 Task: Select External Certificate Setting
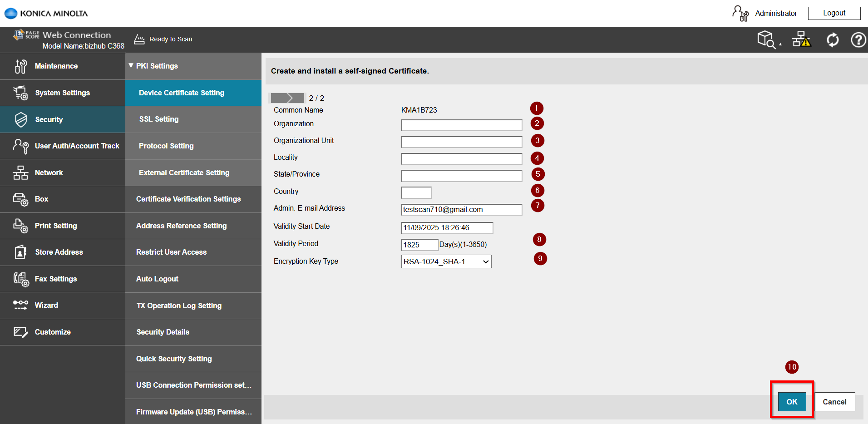click(x=184, y=173)
